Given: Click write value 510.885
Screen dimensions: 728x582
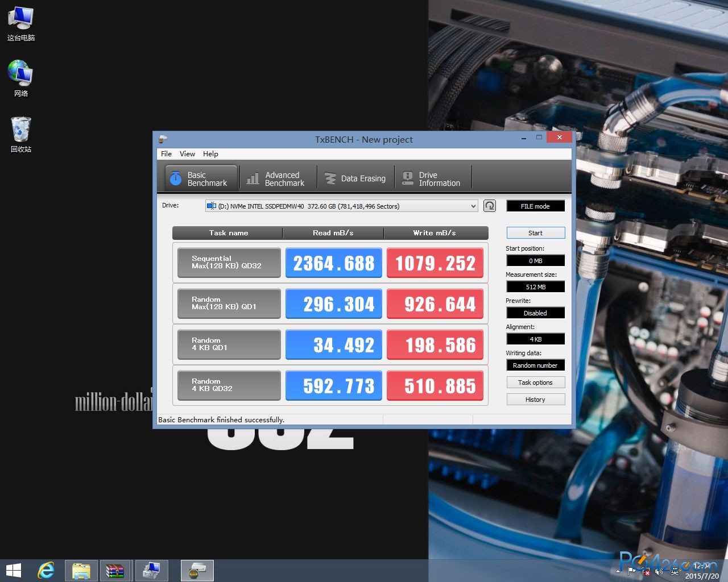Looking at the screenshot, I should click(435, 385).
